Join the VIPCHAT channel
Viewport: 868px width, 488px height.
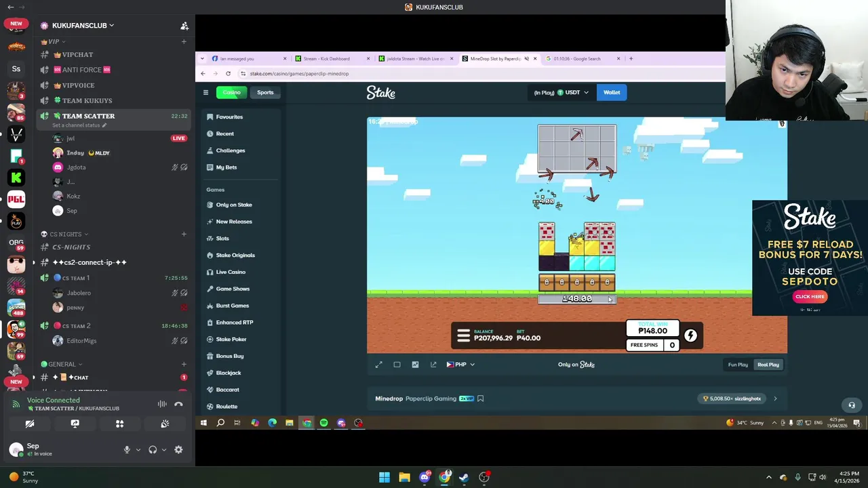(x=113, y=54)
